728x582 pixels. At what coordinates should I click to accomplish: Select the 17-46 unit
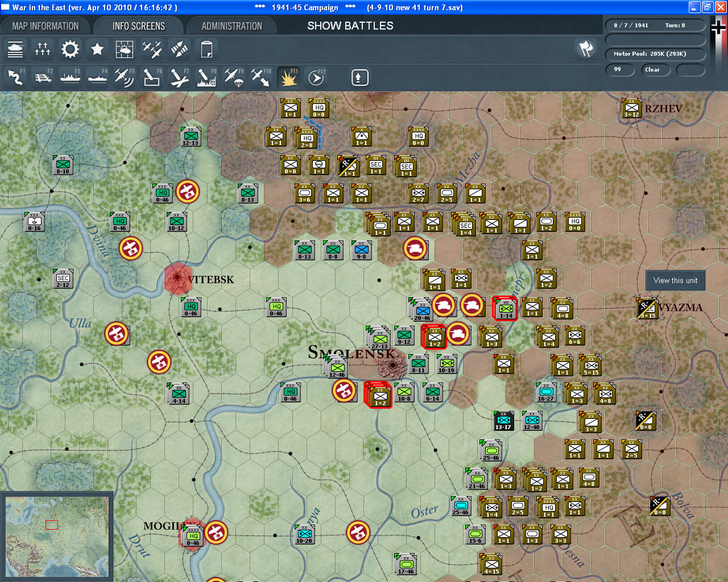coord(406,564)
